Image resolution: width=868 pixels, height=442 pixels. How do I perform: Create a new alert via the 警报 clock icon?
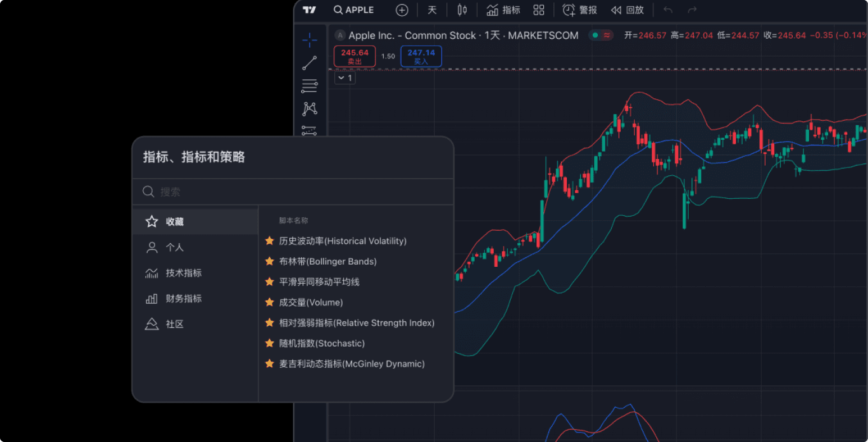(580, 10)
